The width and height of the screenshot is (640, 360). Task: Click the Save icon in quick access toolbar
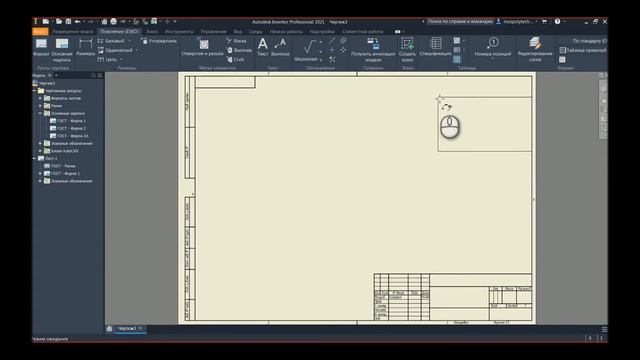point(68,22)
